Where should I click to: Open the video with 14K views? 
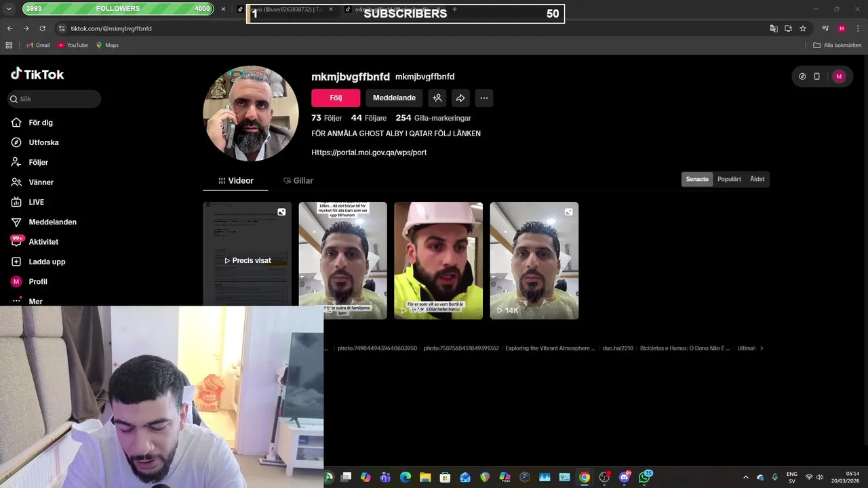pos(534,260)
